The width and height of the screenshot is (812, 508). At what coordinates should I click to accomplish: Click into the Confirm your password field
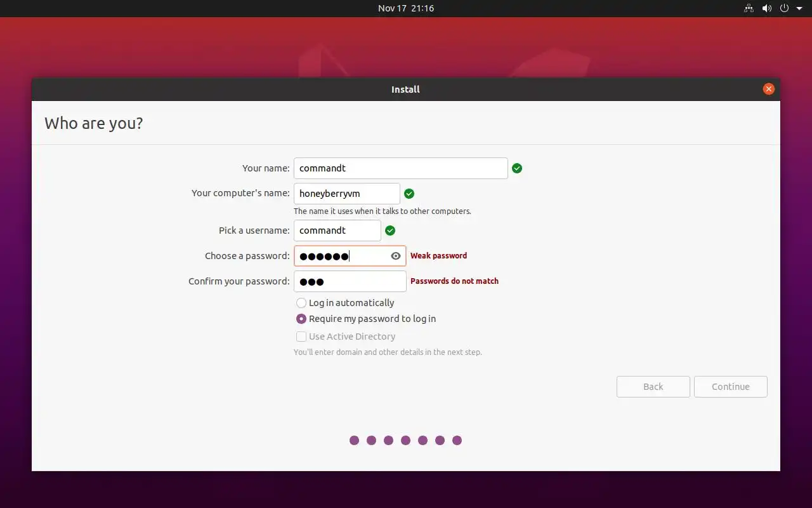(x=350, y=281)
